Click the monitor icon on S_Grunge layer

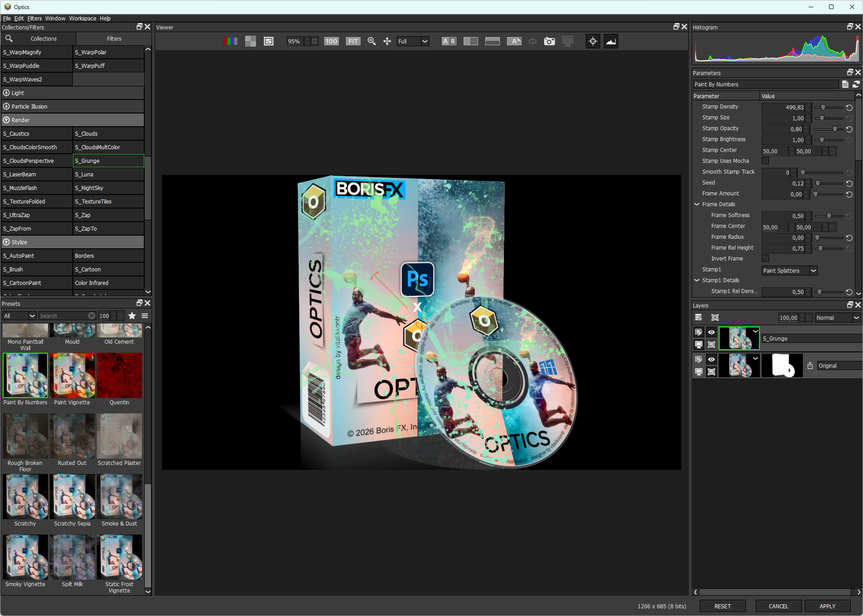(x=699, y=345)
